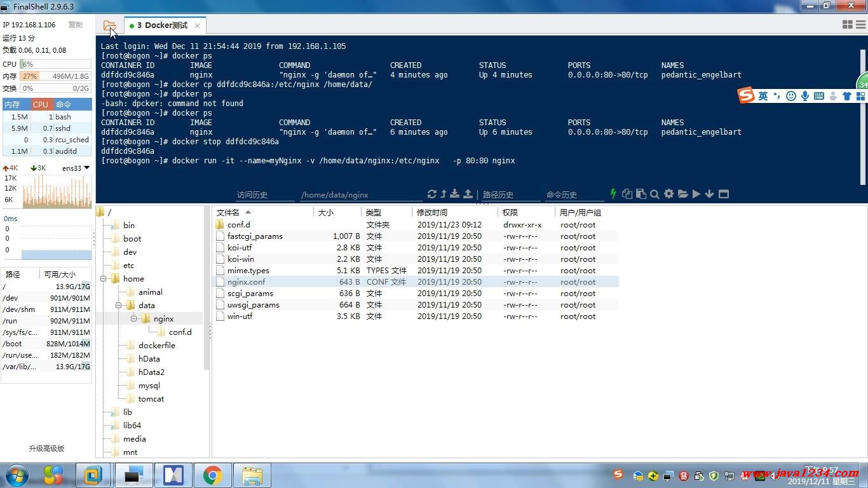This screenshot has height=488, width=868.
Task: Sort files by 大小 column header
Action: coord(337,212)
